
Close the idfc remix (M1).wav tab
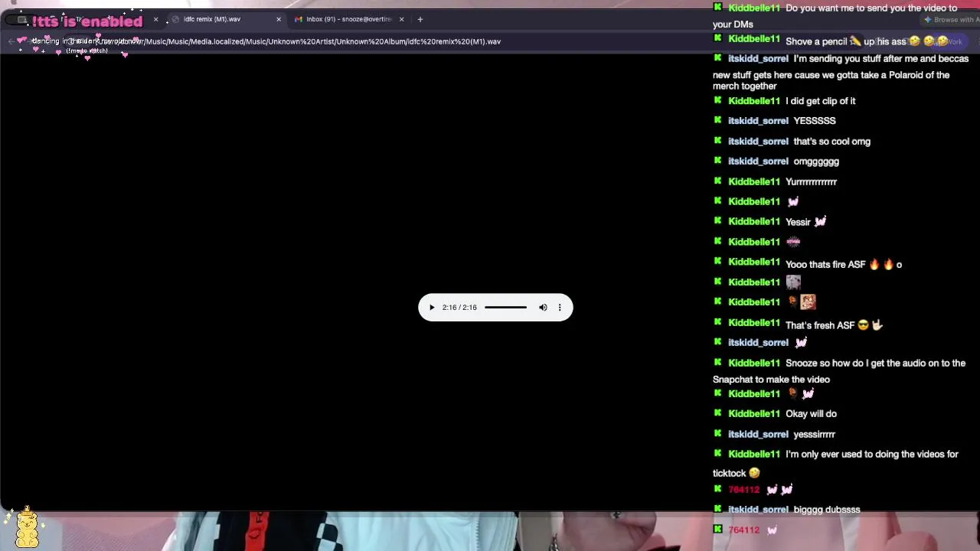279,19
